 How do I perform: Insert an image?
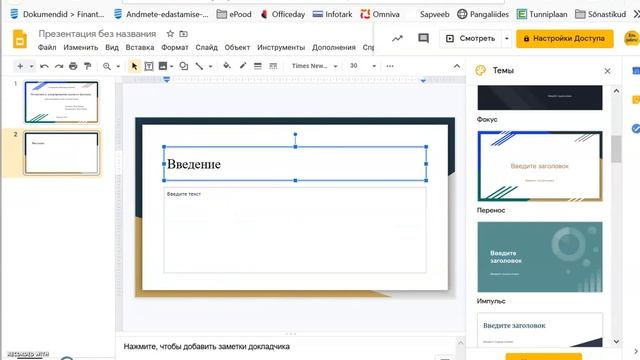click(x=163, y=66)
